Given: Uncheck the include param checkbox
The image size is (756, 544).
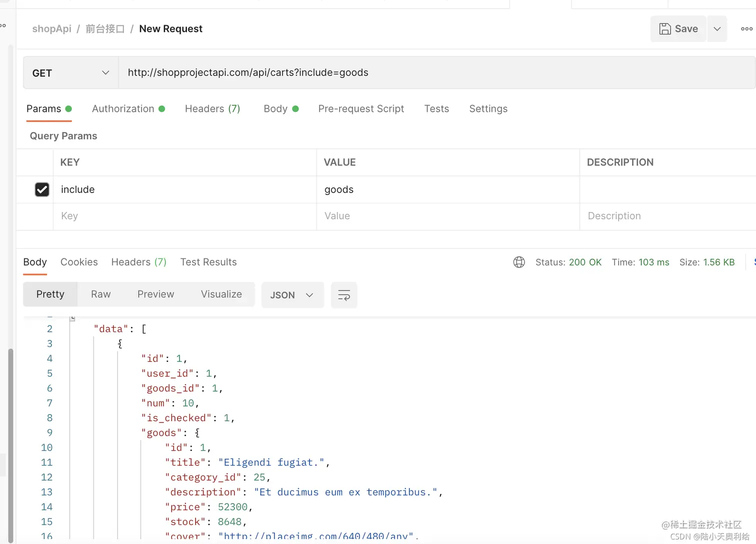Looking at the screenshot, I should point(42,189).
